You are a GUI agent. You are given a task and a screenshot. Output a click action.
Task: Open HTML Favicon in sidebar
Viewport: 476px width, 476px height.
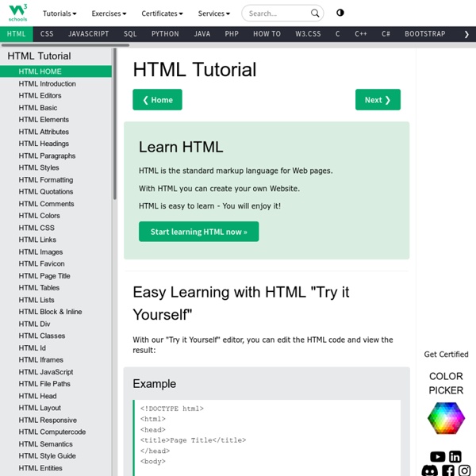[56, 263]
